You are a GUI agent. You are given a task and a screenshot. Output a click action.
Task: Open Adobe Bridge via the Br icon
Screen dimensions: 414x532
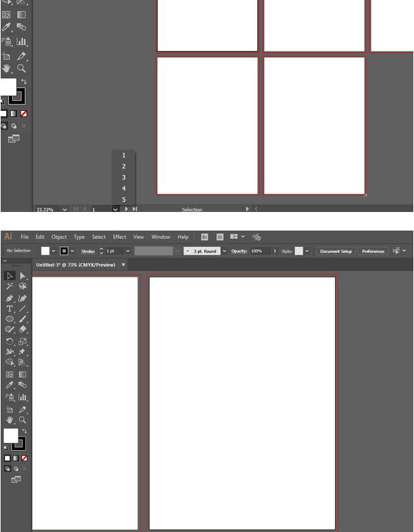tap(204, 237)
